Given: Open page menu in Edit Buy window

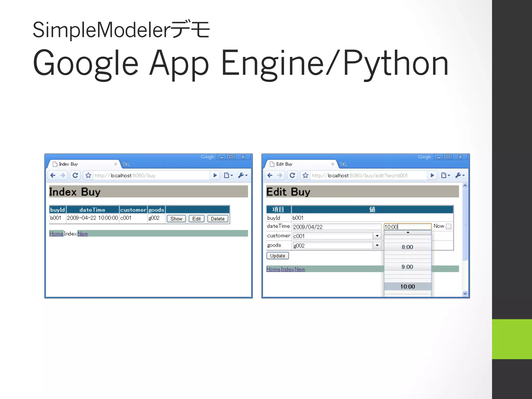Looking at the screenshot, I should (445, 175).
